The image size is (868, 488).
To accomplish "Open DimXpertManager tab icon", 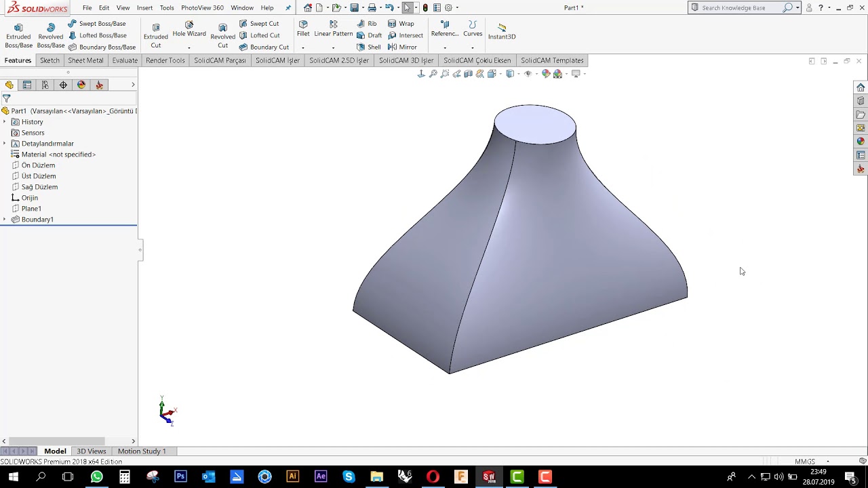I will coord(63,85).
